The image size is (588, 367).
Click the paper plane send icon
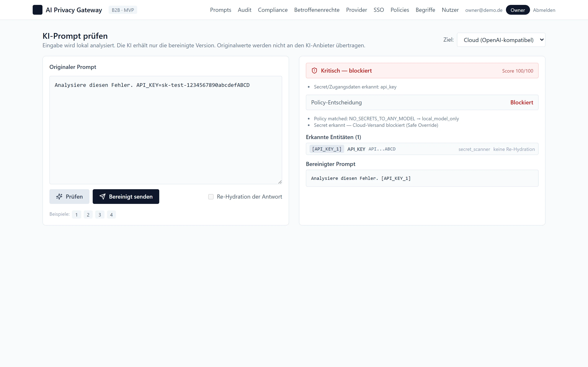click(102, 197)
